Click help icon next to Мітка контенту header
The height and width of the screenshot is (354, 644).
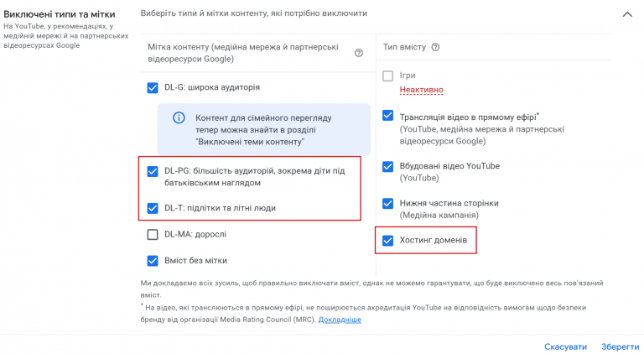tap(359, 53)
